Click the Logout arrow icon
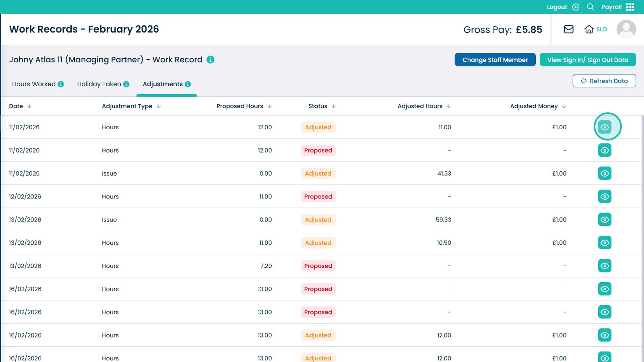Viewport: 644px width, 362px height. tap(576, 7)
